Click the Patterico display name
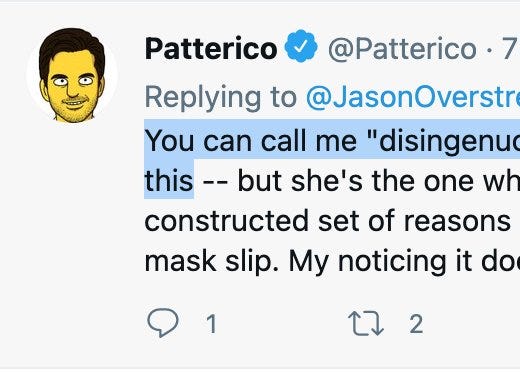Image resolution: width=520 pixels, height=372 pixels. [x=211, y=49]
